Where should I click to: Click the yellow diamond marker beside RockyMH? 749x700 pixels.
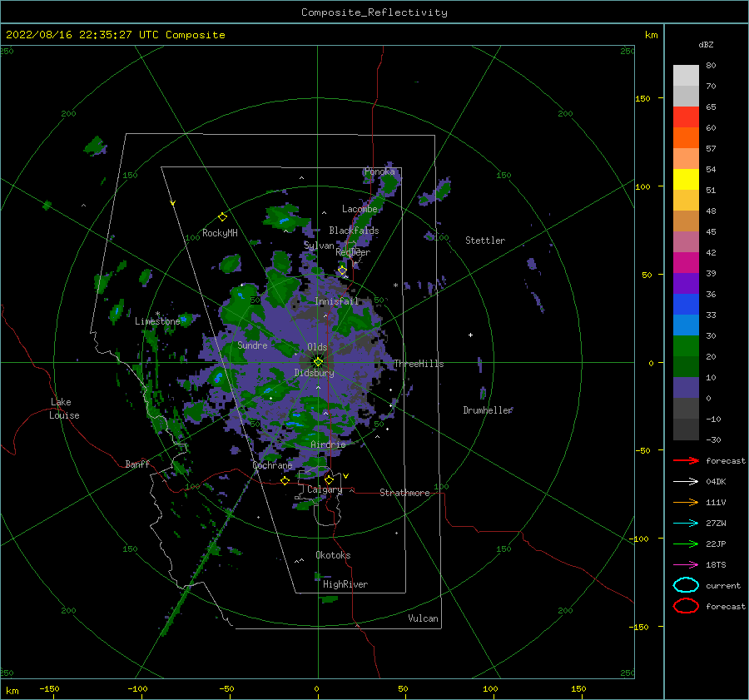click(222, 217)
